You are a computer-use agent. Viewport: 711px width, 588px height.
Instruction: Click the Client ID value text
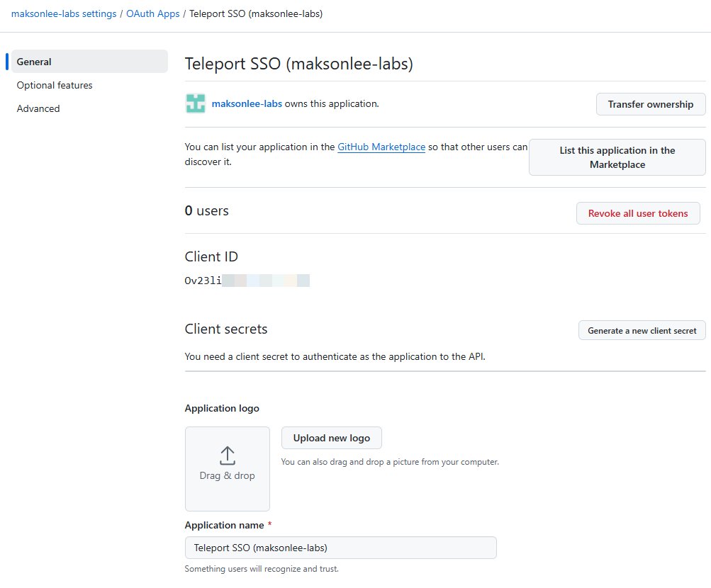click(x=247, y=281)
